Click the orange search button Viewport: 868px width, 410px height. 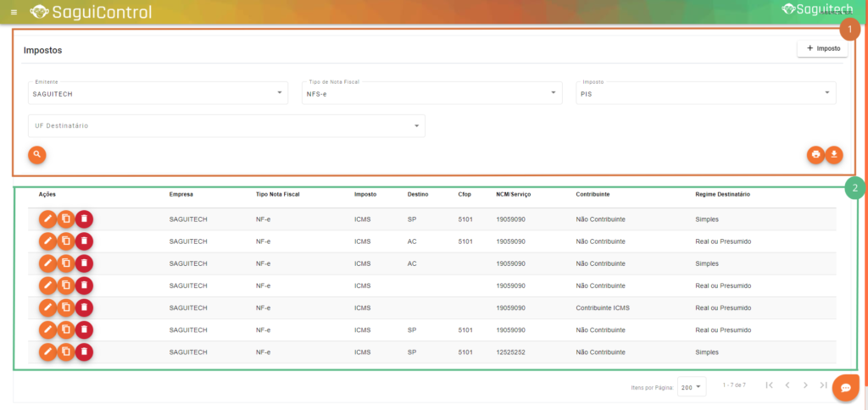[36, 154]
